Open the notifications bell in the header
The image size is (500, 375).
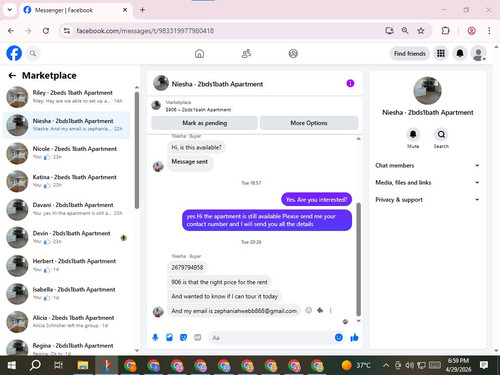(460, 53)
